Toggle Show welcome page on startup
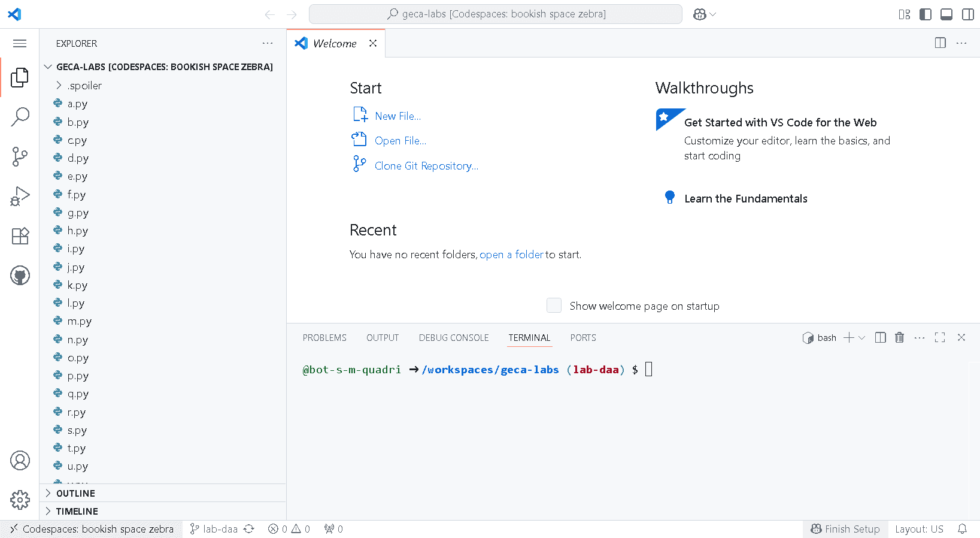The height and width of the screenshot is (538, 980). coord(554,306)
